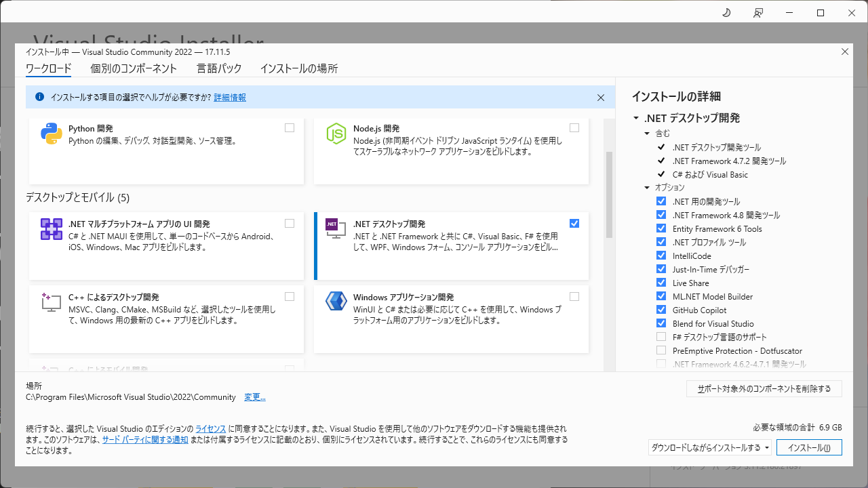The height and width of the screenshot is (488, 868).
Task: Toggle dark theme moon icon in title bar
Action: tap(726, 13)
